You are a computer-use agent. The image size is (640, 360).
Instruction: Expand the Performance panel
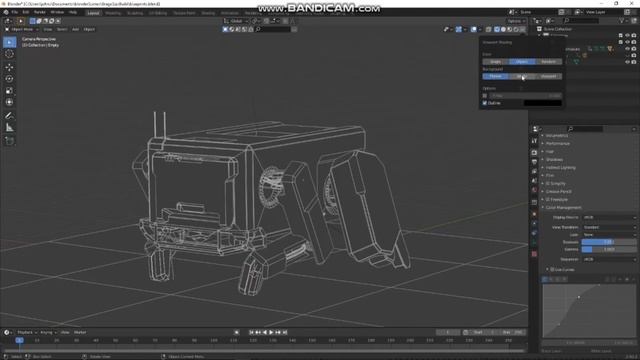[x=557, y=144]
